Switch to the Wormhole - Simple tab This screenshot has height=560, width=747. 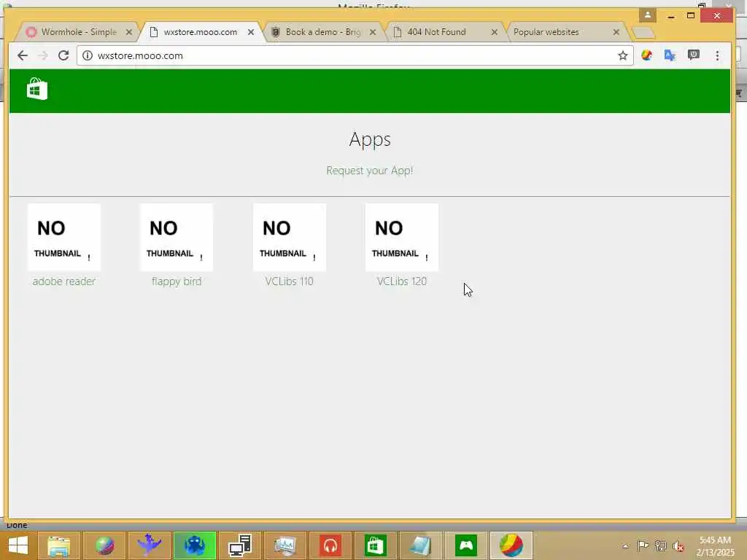coord(76,32)
